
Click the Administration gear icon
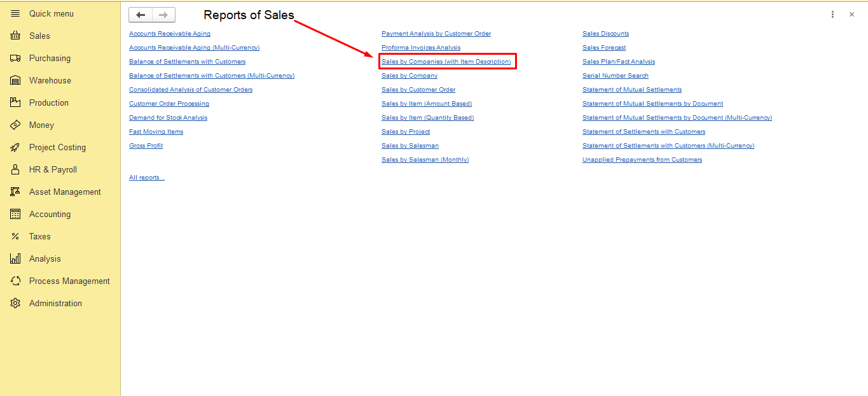[x=15, y=304]
